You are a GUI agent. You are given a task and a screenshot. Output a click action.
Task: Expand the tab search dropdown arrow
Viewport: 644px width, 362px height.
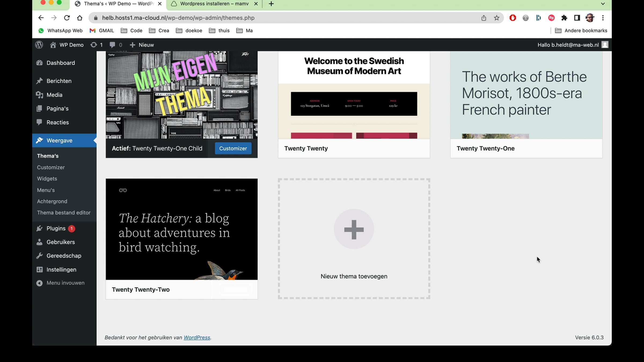click(603, 4)
